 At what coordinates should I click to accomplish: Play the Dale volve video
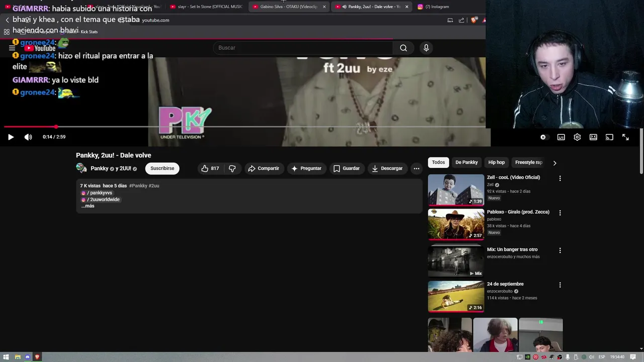[11, 137]
